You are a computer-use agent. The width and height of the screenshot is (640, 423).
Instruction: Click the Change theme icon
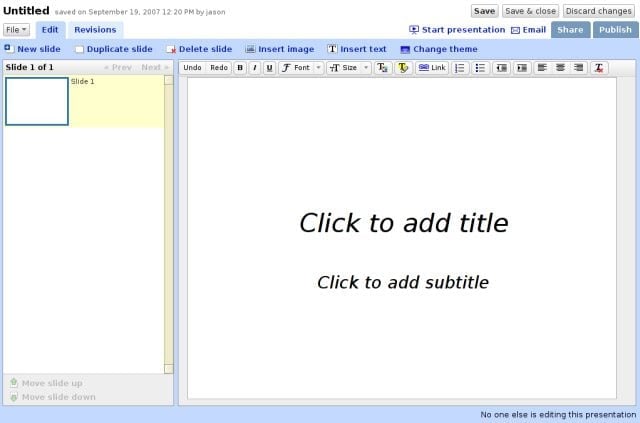coord(405,49)
